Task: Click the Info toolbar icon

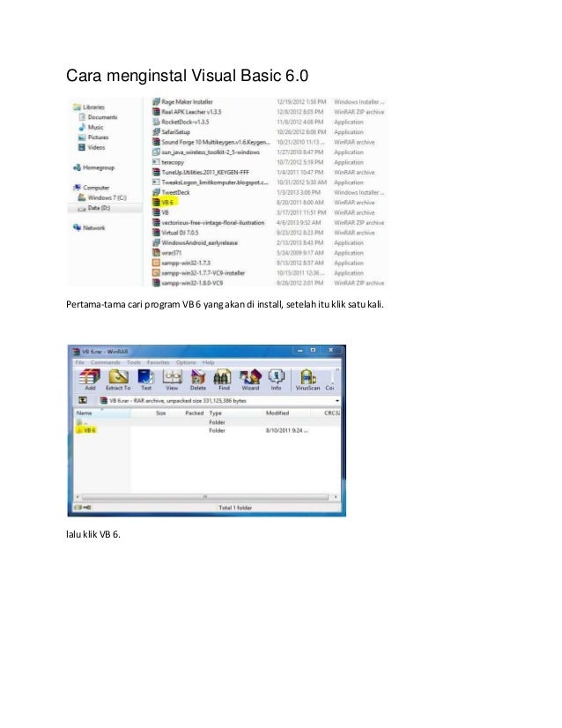Action: tap(276, 379)
